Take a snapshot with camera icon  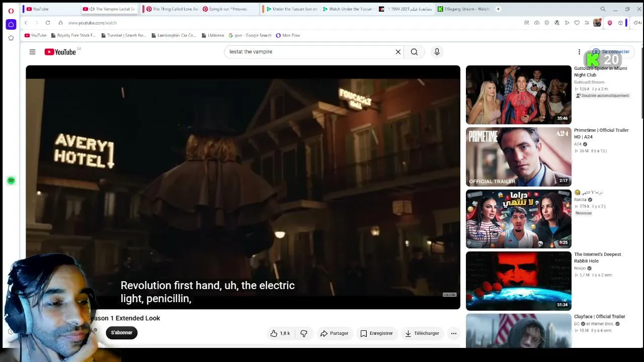click(537, 23)
